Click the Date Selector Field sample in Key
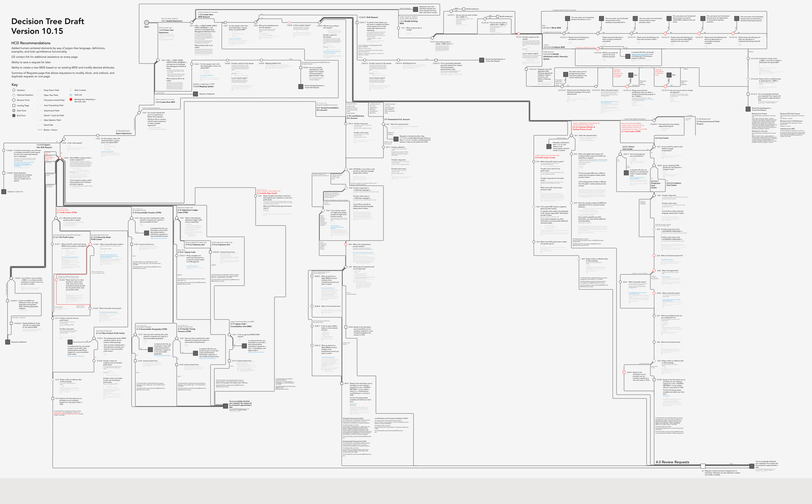 [40, 120]
